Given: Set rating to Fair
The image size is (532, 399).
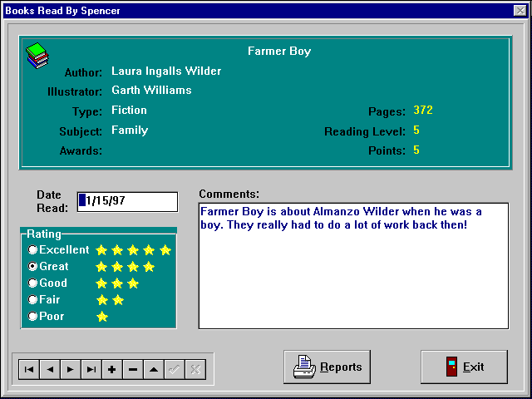Looking at the screenshot, I should 33,300.
